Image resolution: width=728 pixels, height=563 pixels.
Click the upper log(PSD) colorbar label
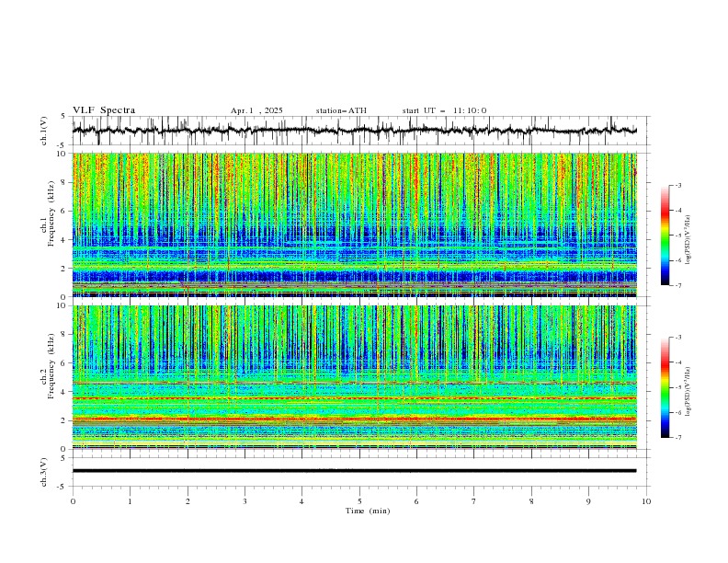688,240
